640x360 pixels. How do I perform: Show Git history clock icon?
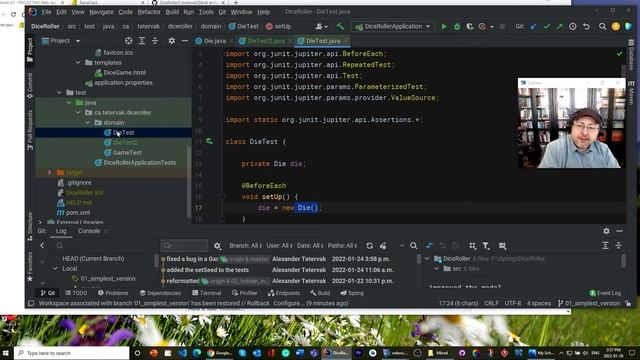[x=573, y=27]
